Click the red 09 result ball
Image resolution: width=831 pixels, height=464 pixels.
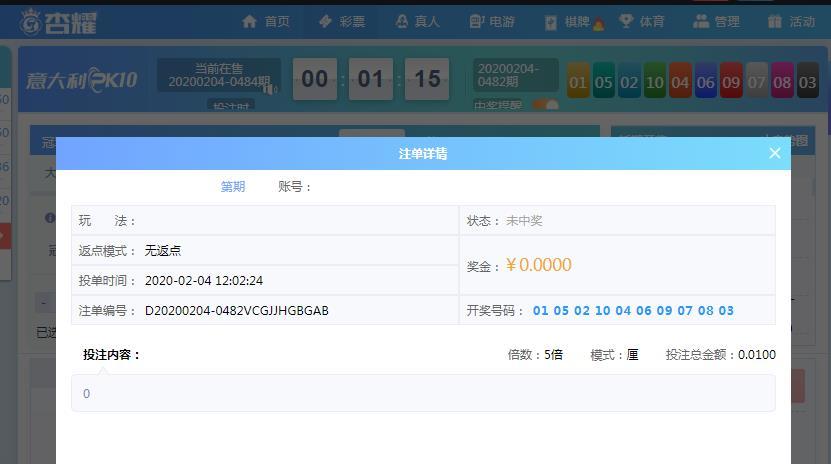pos(731,81)
